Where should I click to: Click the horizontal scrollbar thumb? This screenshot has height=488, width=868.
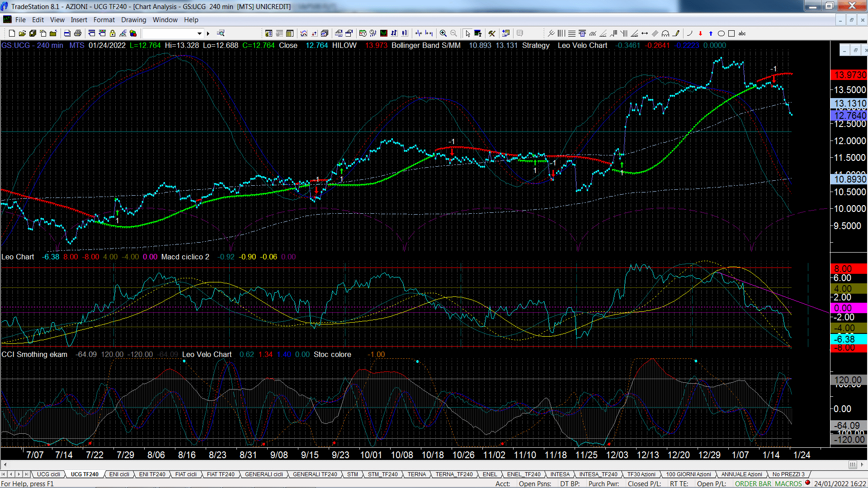[853, 465]
